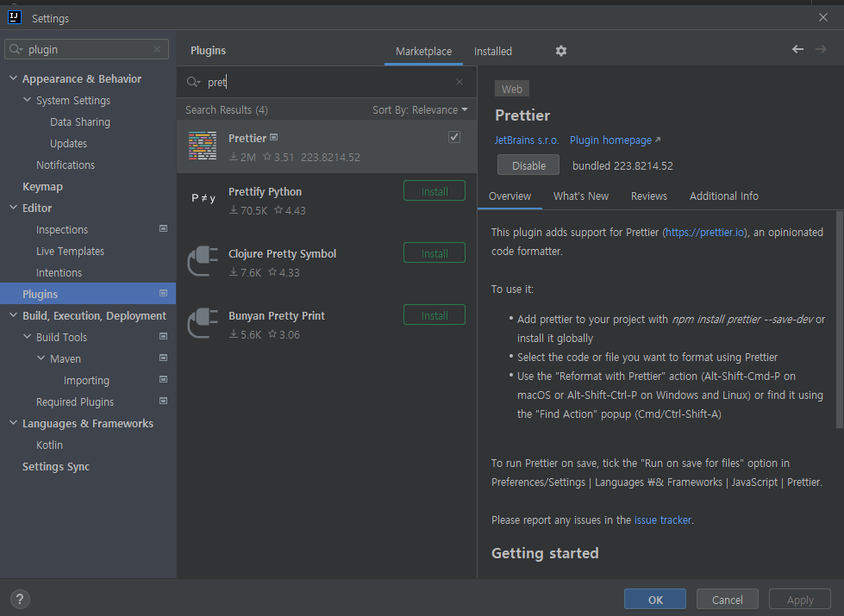The height and width of the screenshot is (616, 844).
Task: Collapse the System Settings node
Action: [x=28, y=100]
